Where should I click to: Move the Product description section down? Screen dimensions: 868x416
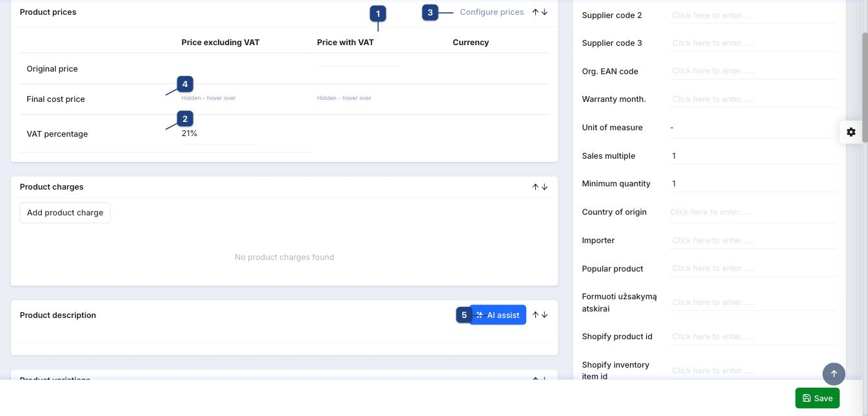pos(544,315)
